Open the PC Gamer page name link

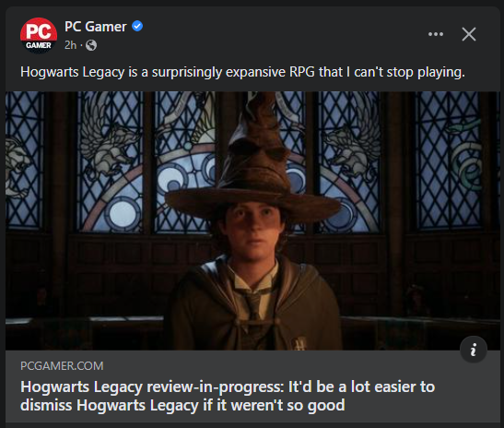(96, 27)
